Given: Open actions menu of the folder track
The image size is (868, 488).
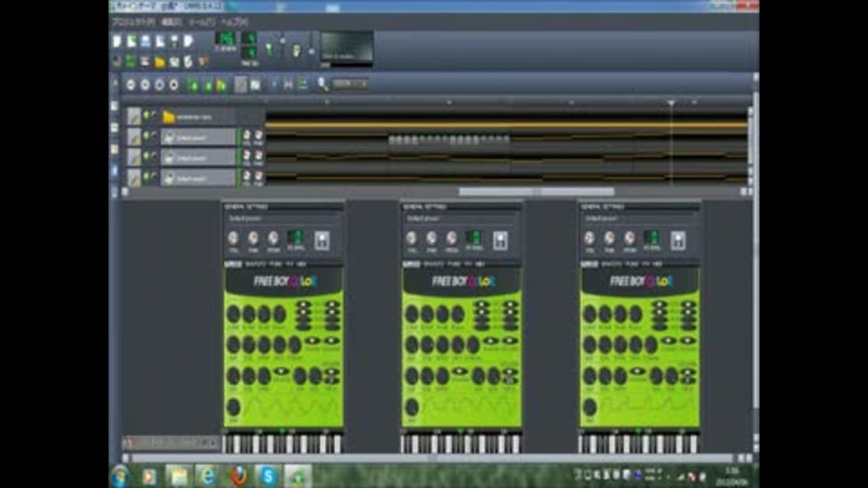Looking at the screenshot, I should point(134,117).
